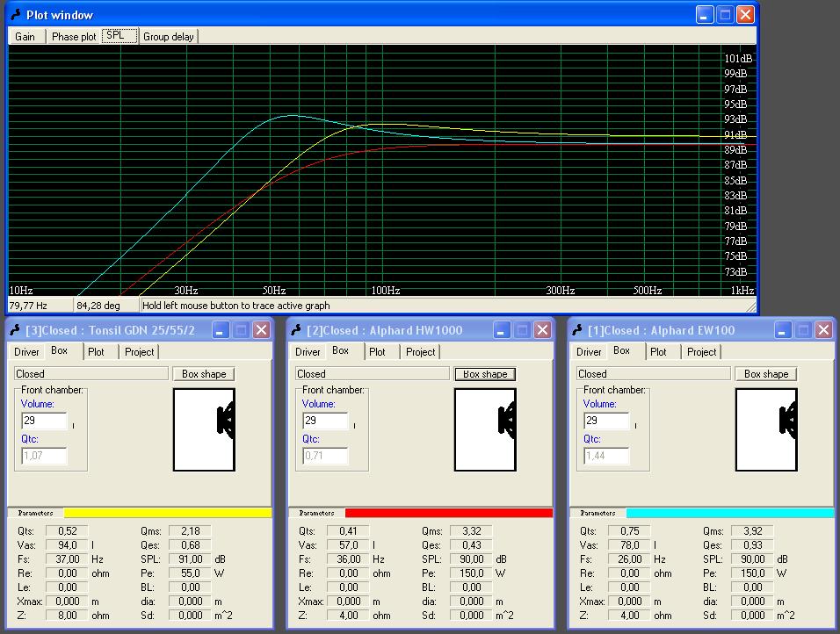Screen dimensions: 840x634
Task: Click speaker box diagram in Tonsil window
Action: click(204, 429)
